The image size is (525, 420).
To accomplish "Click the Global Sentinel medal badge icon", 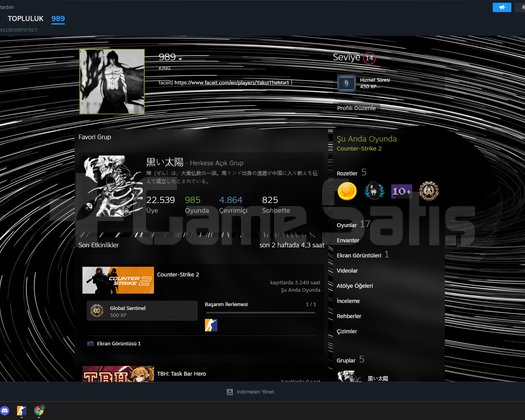I will coord(429,191).
